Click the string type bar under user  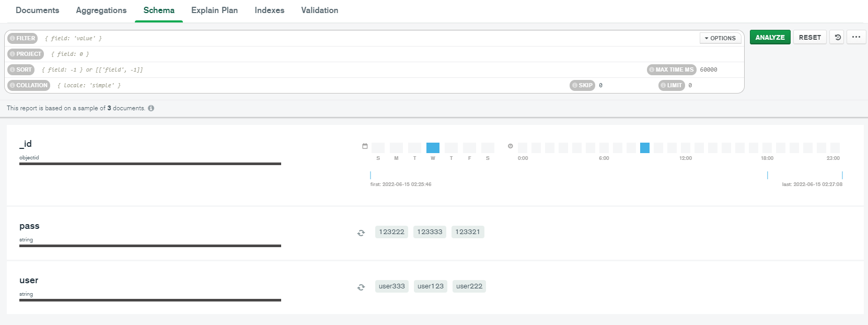[x=150, y=300]
